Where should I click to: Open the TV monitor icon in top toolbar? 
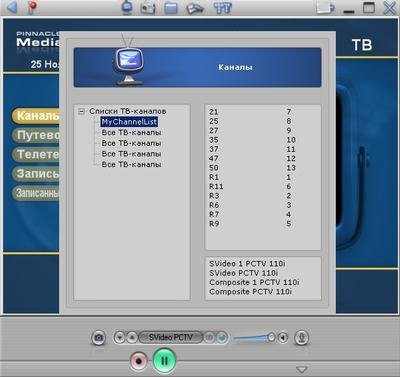[x=127, y=7]
